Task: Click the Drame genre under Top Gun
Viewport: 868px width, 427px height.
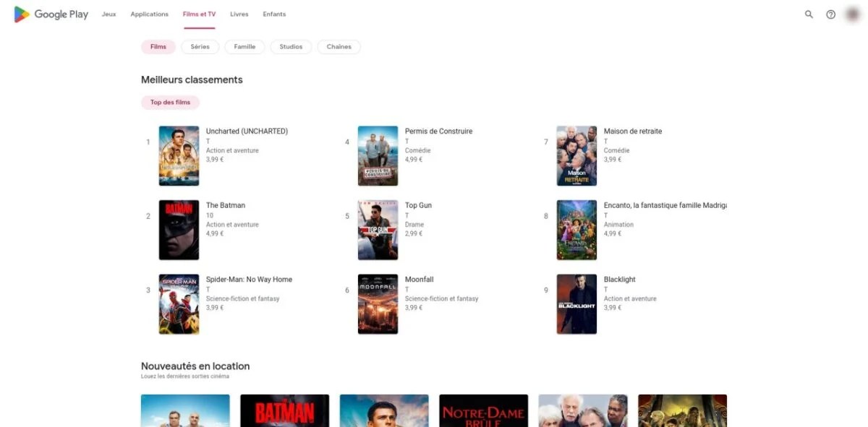Action: pyautogui.click(x=414, y=225)
